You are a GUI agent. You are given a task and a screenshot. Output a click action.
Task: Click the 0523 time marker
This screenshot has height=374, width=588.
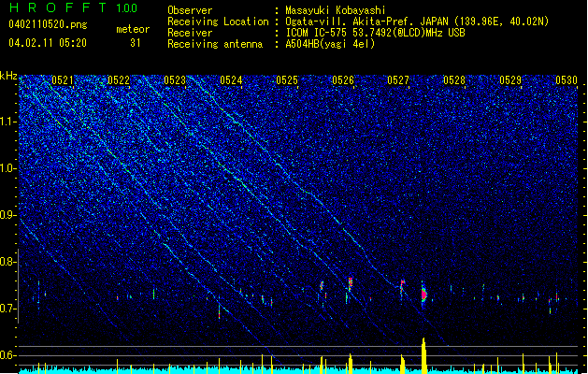tap(175, 80)
